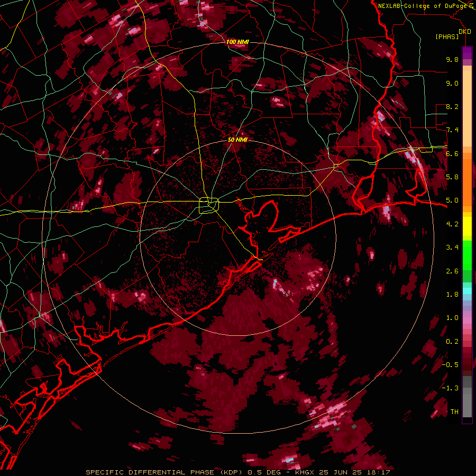
Task: Click the yellow segment of color scale
Action: coord(467,226)
